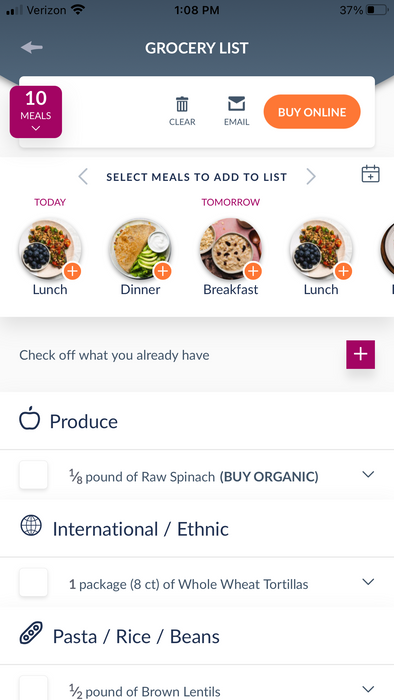Open the 10 Meals dropdown
Image resolution: width=394 pixels, height=700 pixels.
click(36, 112)
